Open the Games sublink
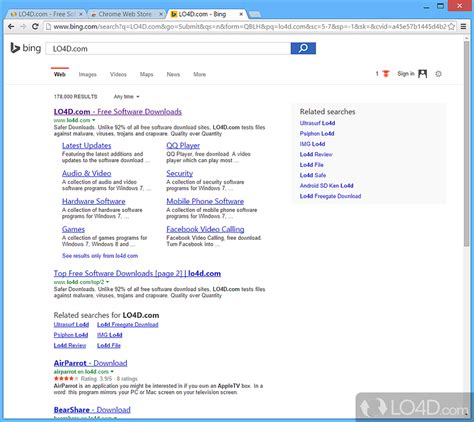474x422 pixels. coord(73,229)
